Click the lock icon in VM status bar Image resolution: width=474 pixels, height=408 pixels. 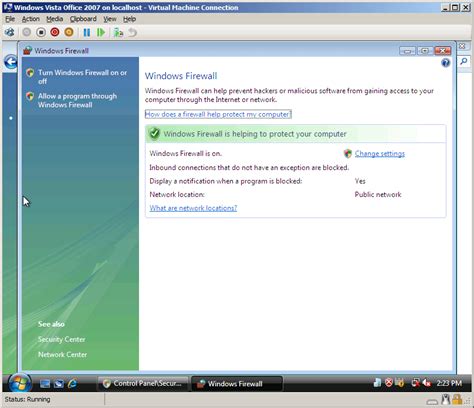coord(457,399)
